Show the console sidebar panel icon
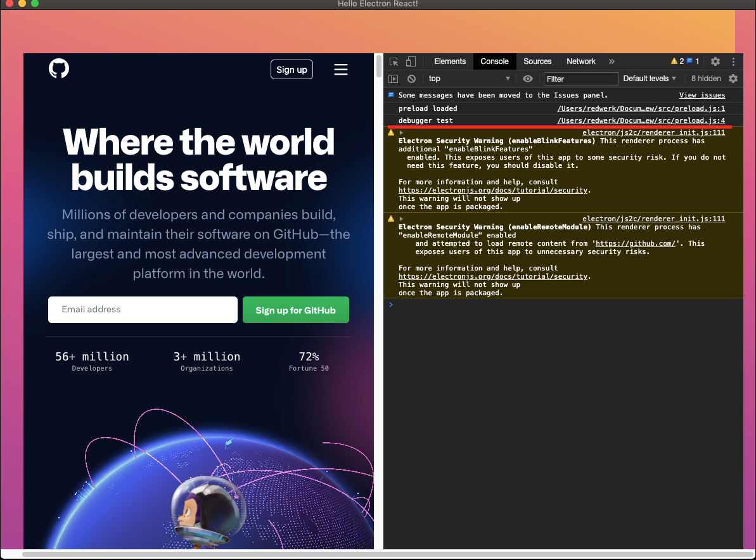 click(x=394, y=79)
